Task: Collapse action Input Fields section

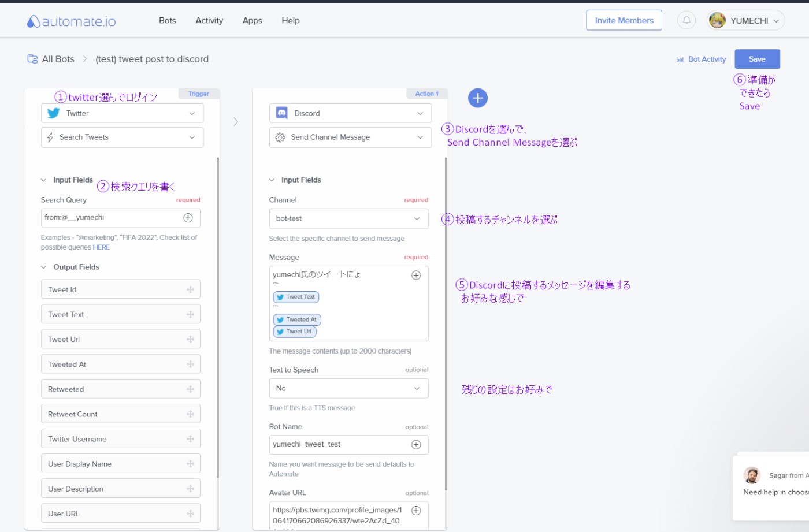Action: [x=272, y=180]
